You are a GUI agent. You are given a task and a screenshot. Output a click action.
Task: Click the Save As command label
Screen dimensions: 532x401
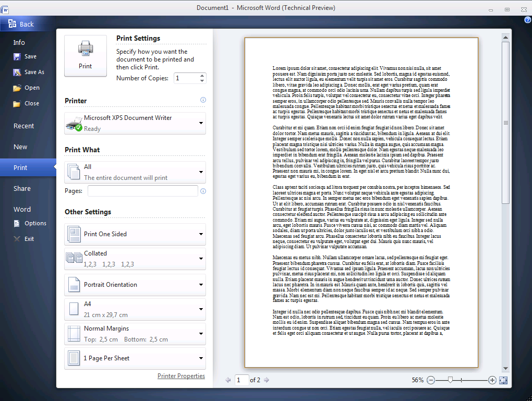34,72
